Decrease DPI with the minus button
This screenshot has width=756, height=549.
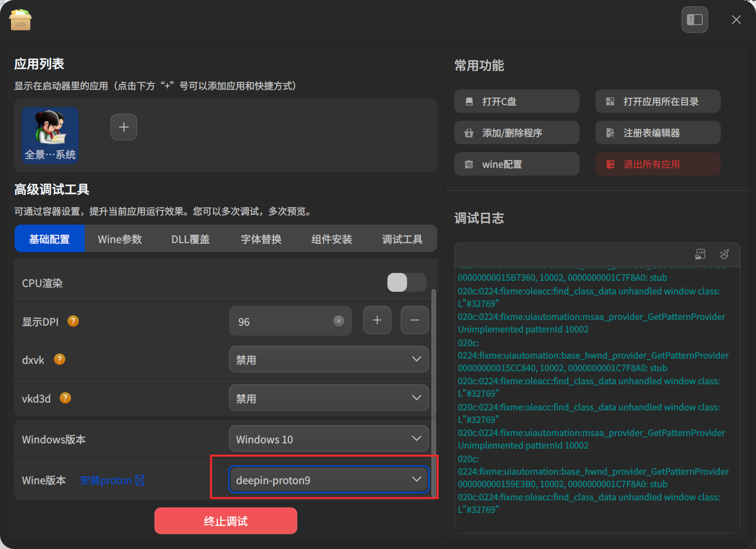[x=415, y=320]
